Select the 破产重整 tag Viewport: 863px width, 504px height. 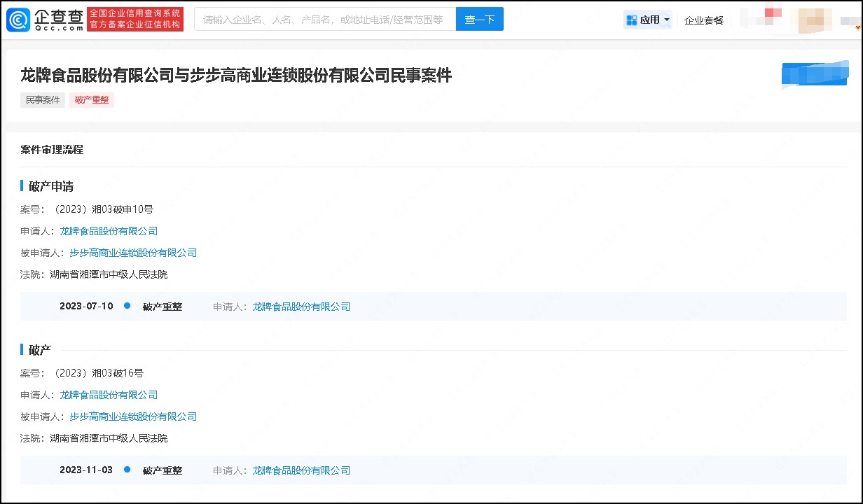click(x=92, y=100)
